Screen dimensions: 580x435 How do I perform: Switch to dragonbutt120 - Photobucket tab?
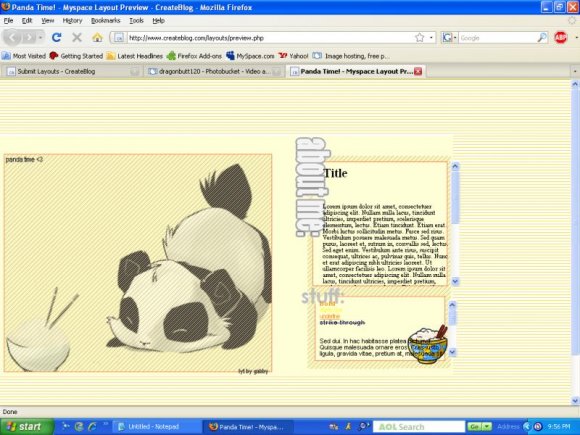214,71
